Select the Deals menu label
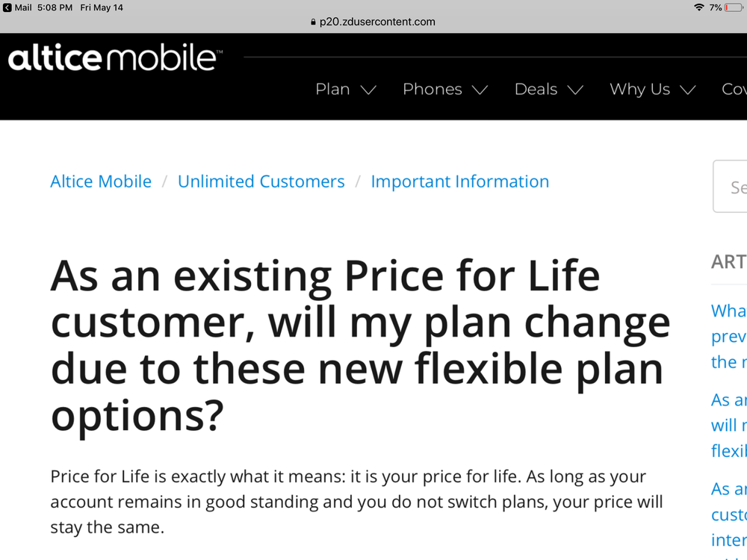Viewport: 747px width, 560px height. [x=536, y=90]
